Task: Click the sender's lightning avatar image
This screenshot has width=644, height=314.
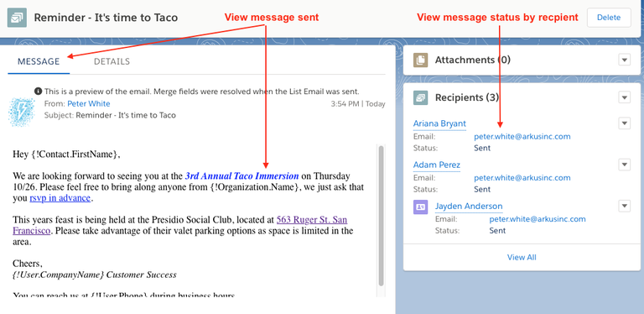Action: [21, 112]
